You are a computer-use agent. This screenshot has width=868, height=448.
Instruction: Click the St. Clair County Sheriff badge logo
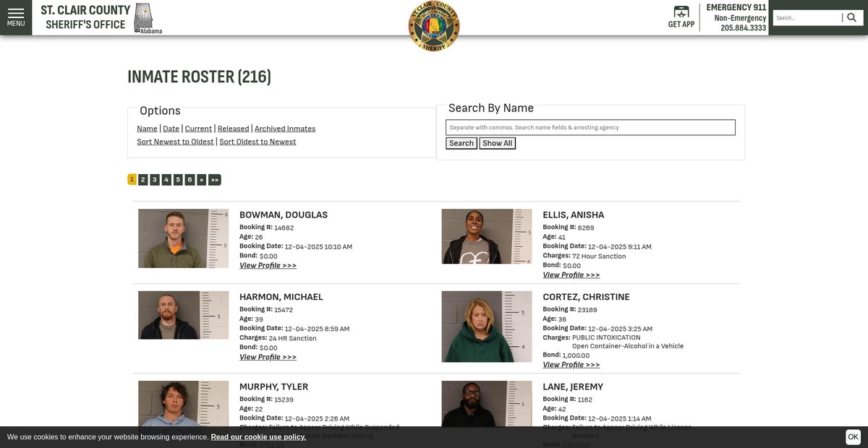434,27
